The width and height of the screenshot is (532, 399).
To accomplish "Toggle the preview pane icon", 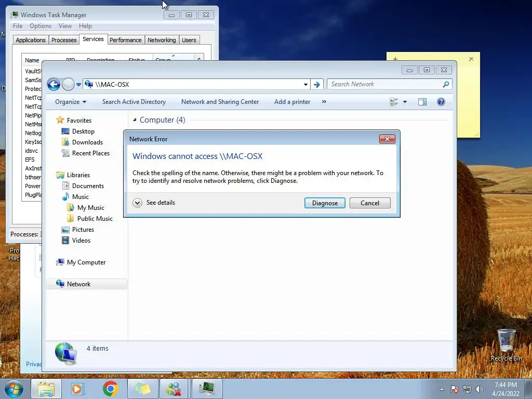I will click(422, 102).
